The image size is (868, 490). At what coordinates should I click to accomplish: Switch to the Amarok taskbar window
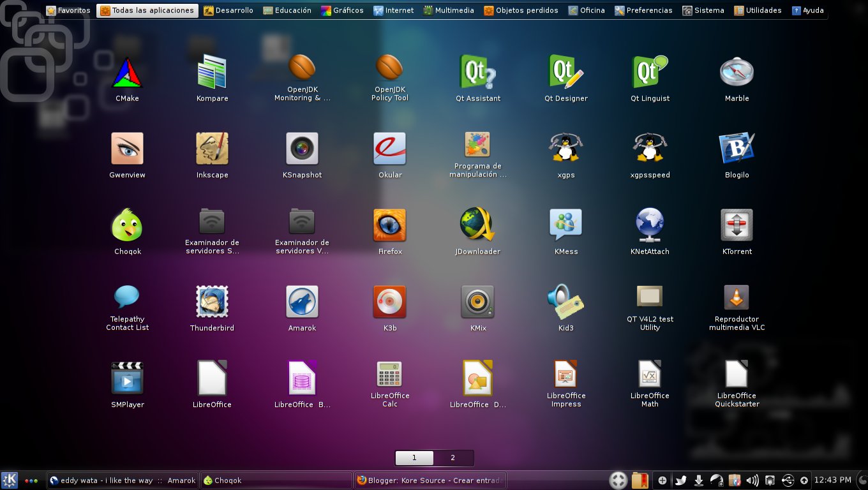coord(123,480)
